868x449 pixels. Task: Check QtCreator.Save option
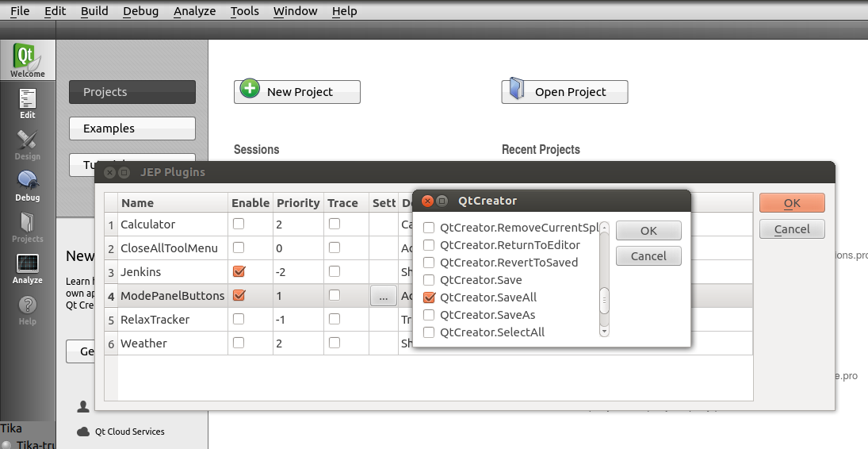click(x=429, y=280)
